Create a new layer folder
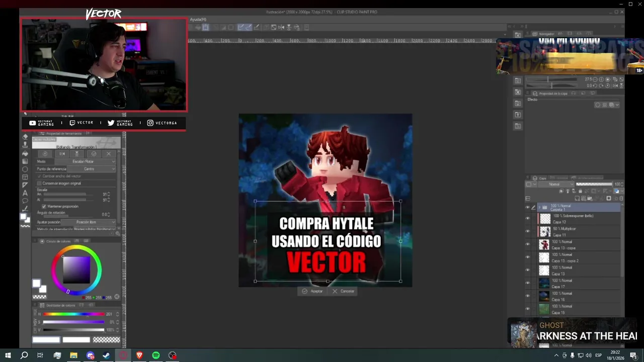This screenshot has width=644, height=362. pos(590,199)
